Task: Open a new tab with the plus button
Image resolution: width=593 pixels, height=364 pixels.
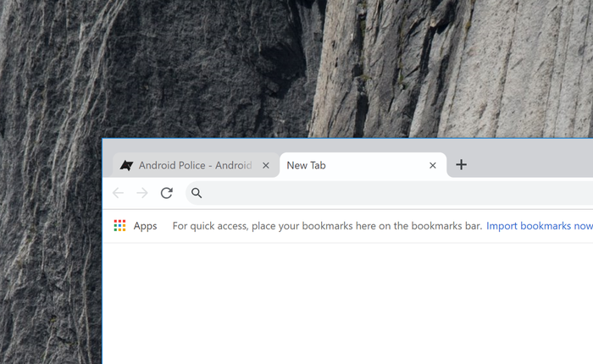Action: point(461,165)
